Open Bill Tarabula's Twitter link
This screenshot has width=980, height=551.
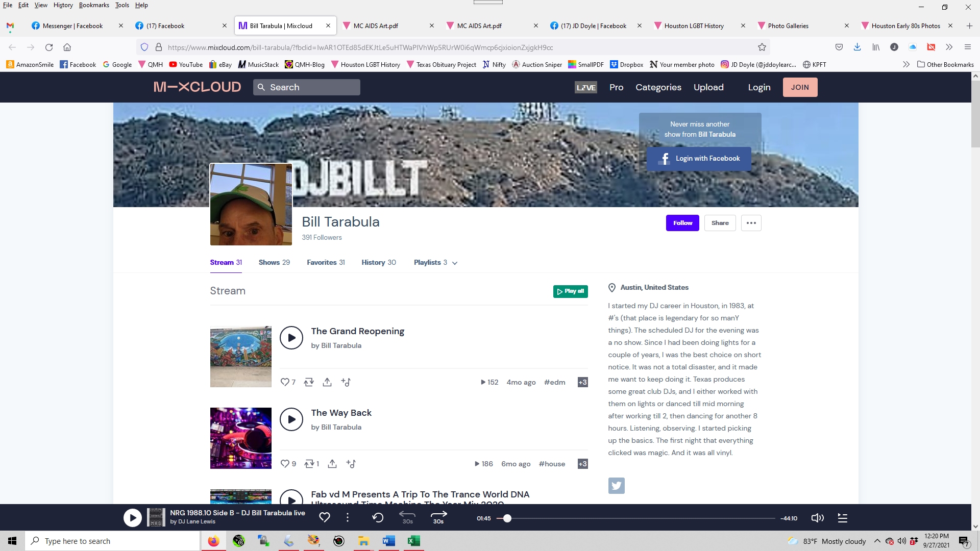tap(616, 486)
